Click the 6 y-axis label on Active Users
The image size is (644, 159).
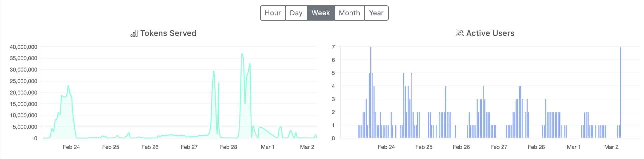pyautogui.click(x=333, y=60)
